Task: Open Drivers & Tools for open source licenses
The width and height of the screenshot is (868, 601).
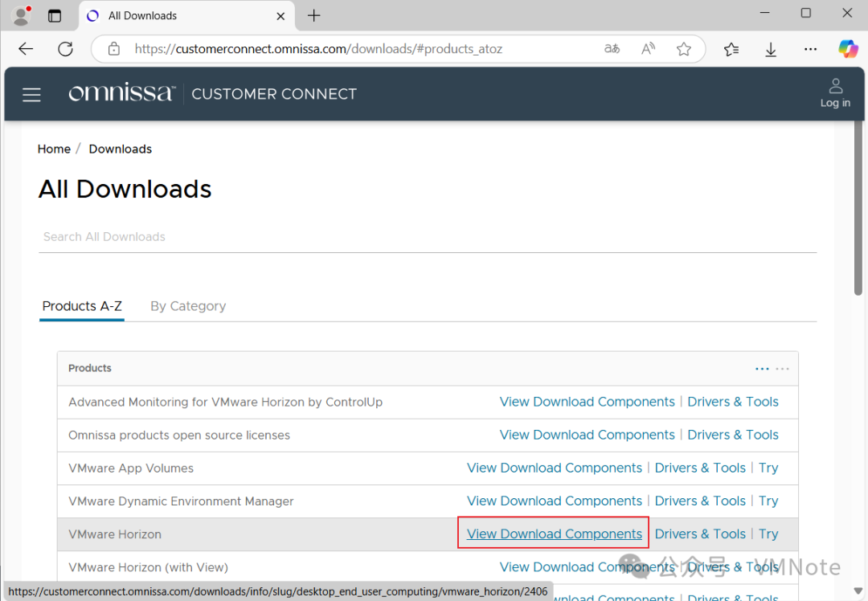Action: (x=732, y=435)
